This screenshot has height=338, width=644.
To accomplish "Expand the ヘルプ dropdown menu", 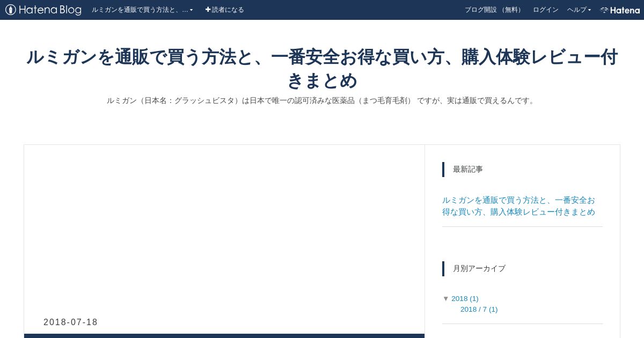I will [x=579, y=10].
